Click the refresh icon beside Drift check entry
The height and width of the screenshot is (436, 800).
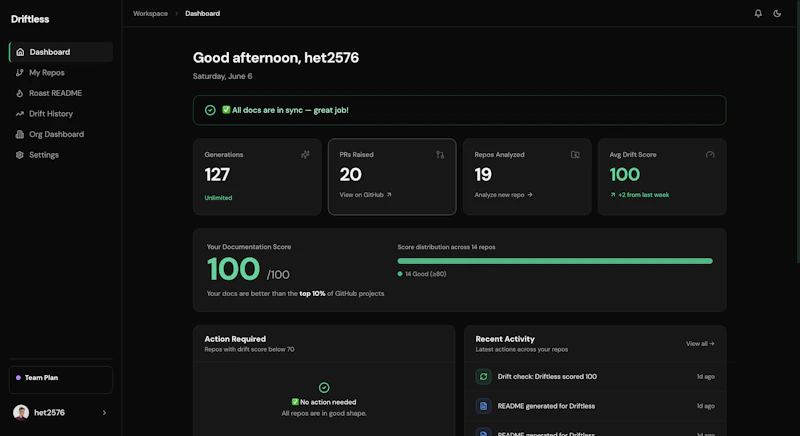[x=484, y=376]
